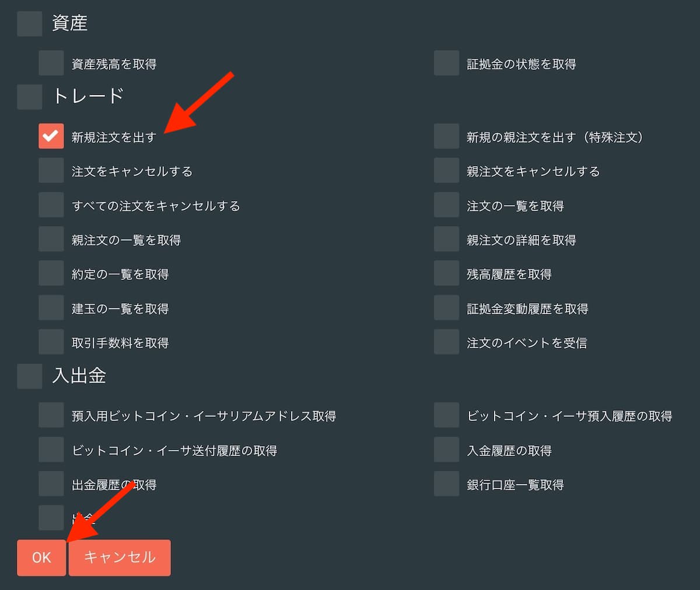This screenshot has height=590, width=700.
Task: Check 建玉の一覧を取得 option
Action: (51, 308)
